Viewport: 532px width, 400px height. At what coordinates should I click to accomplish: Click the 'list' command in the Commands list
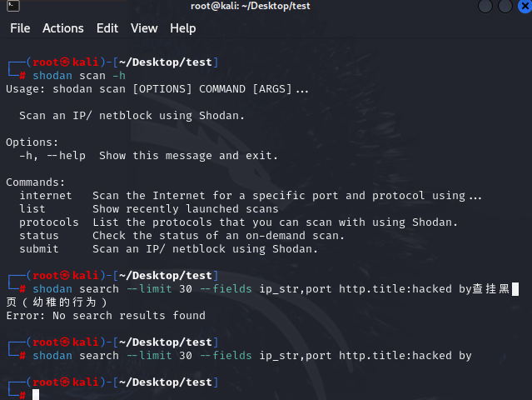point(32,209)
